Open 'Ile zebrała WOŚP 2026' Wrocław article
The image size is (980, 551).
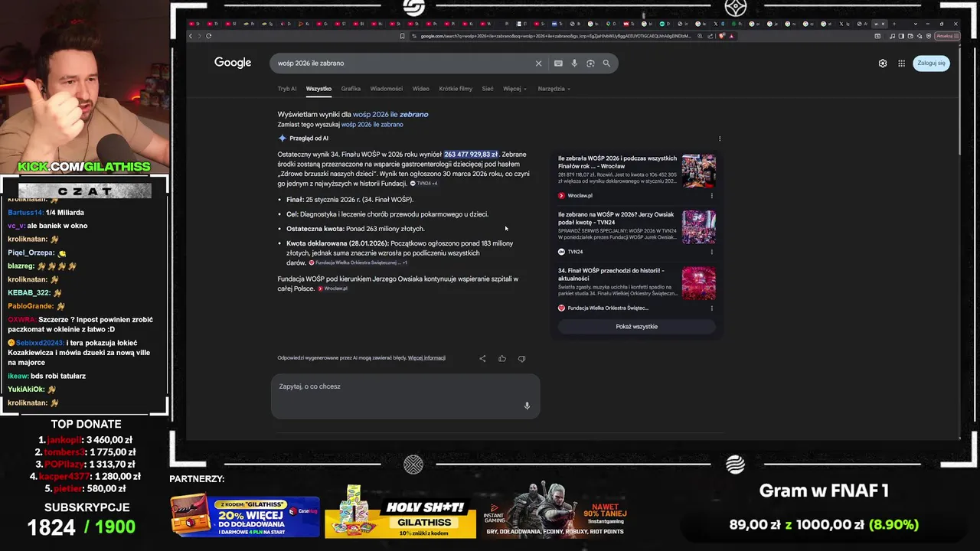pyautogui.click(x=617, y=162)
